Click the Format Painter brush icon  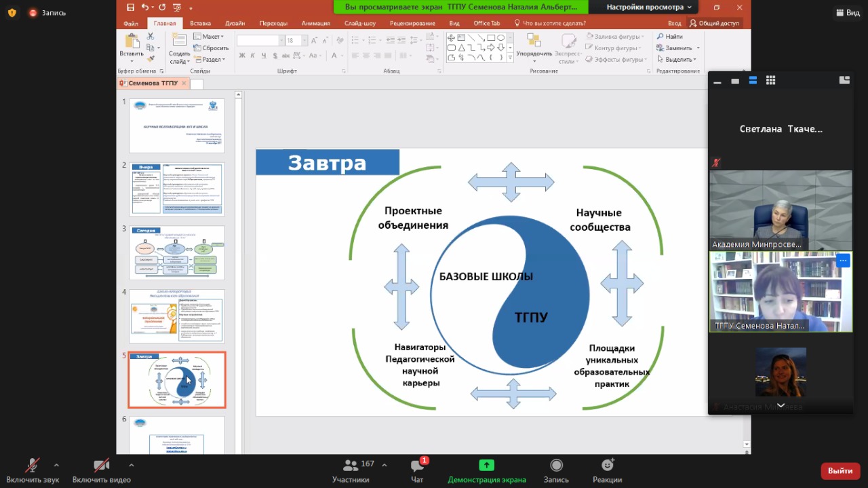click(x=151, y=59)
